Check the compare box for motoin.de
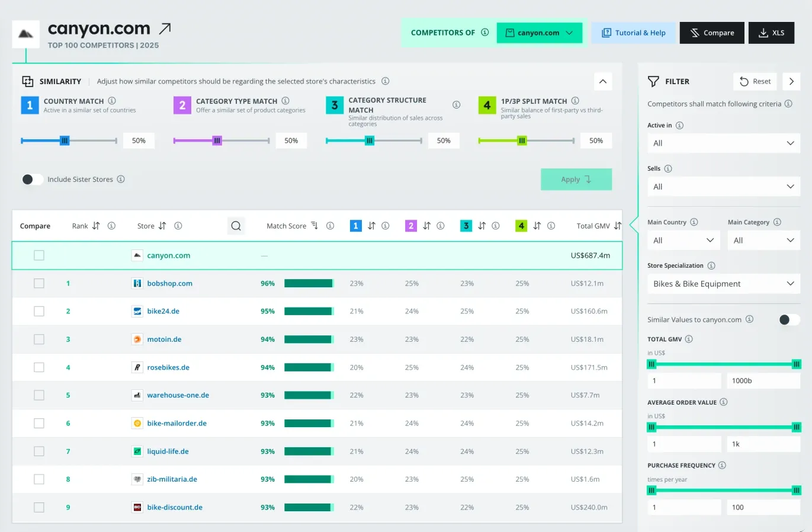The image size is (812, 532). click(x=39, y=339)
